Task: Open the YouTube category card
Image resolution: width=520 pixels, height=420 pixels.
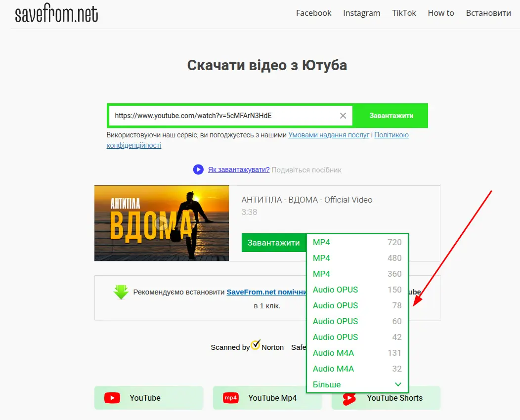Action: pos(149,398)
